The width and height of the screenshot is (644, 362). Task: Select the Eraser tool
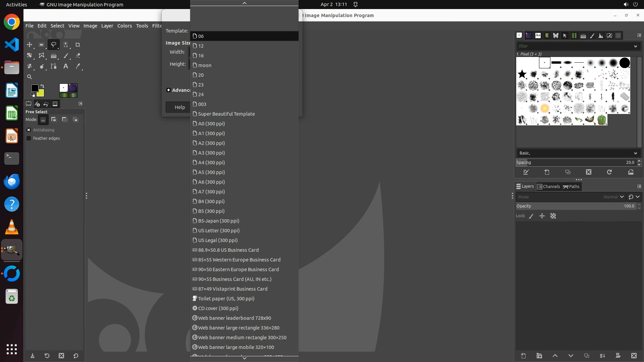(78, 56)
